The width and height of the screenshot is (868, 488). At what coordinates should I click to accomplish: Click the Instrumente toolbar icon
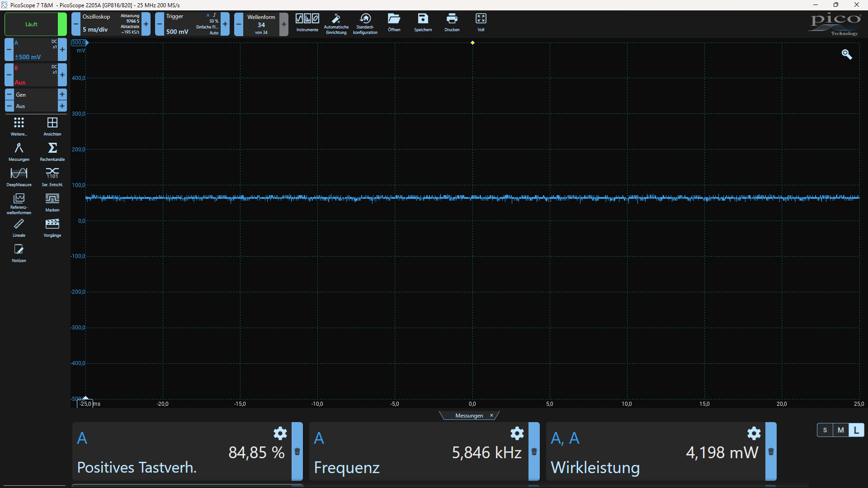tap(307, 23)
